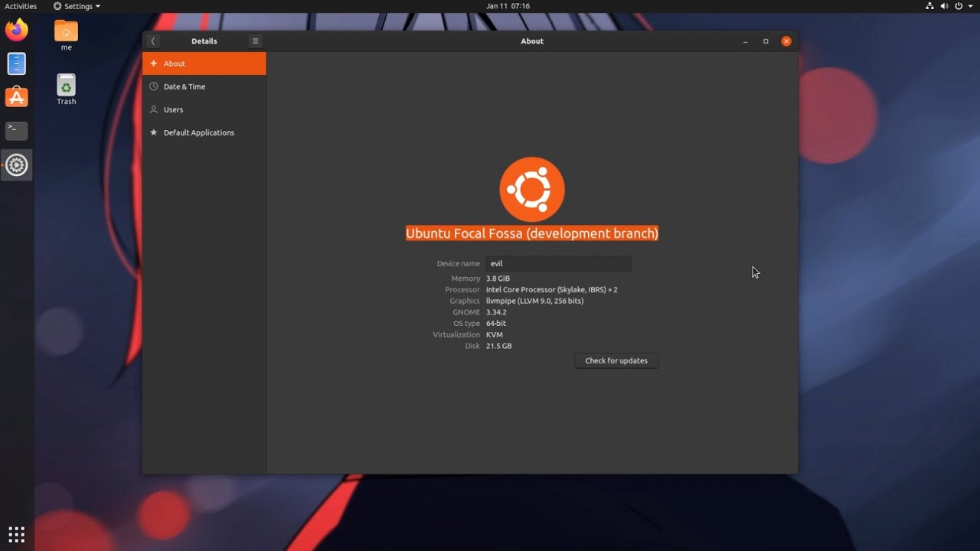Image resolution: width=980 pixels, height=551 pixels.
Task: Close the About window
Action: [786, 41]
